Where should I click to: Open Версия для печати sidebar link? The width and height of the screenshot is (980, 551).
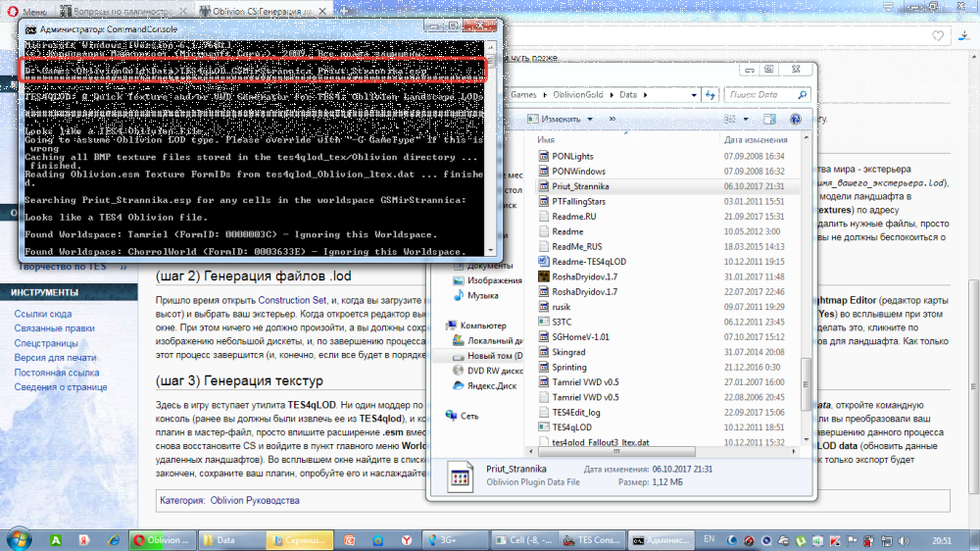[x=55, y=358]
